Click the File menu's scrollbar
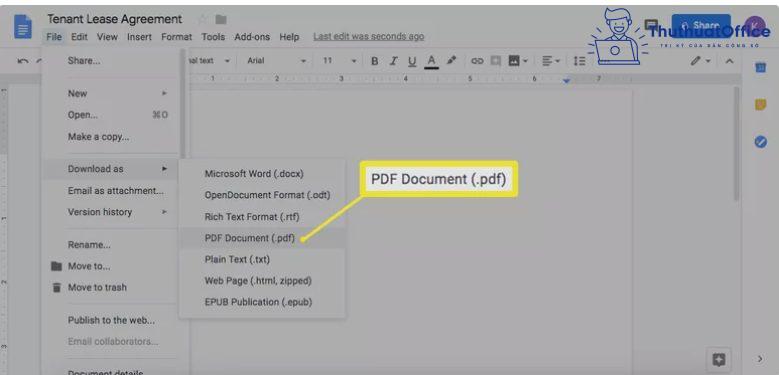The image size is (779, 375). [x=183, y=104]
